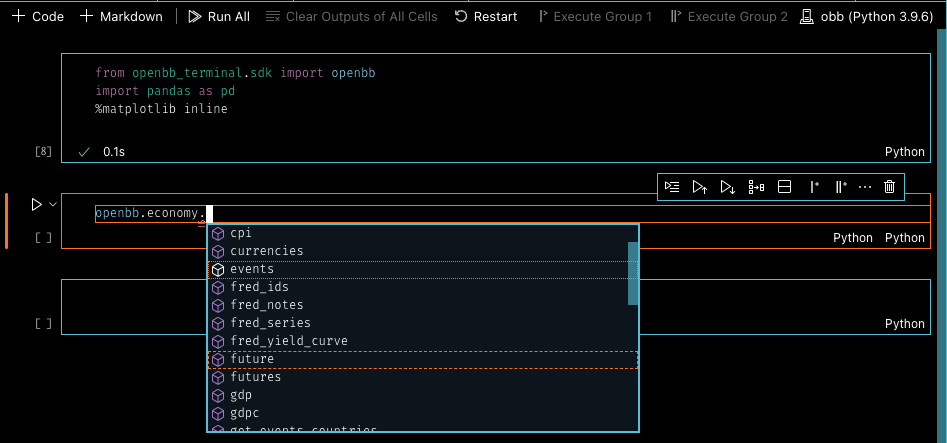
Task: Click Python language label of first cell
Action: [905, 152]
